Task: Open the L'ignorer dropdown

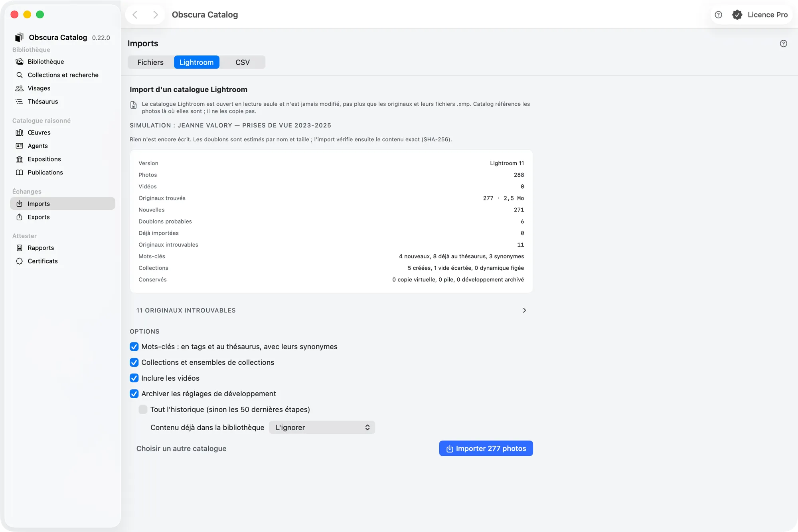Action: pyautogui.click(x=322, y=427)
